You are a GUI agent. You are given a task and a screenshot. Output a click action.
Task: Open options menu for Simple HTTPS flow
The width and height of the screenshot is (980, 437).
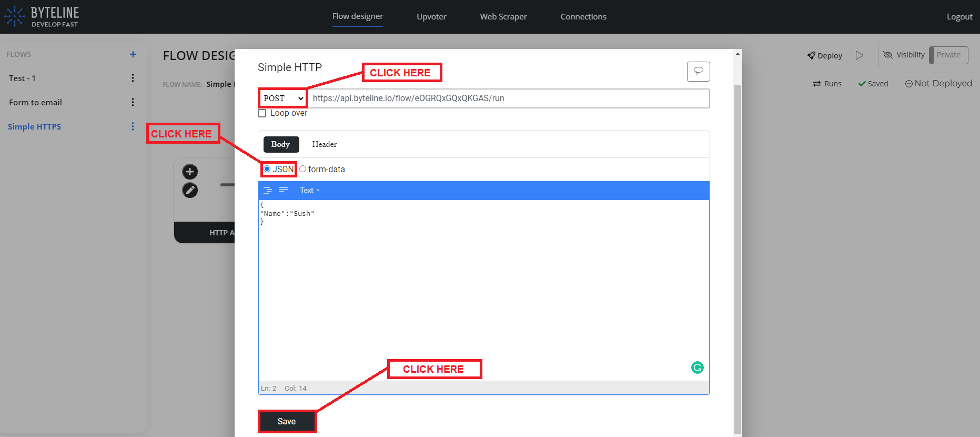tap(133, 126)
